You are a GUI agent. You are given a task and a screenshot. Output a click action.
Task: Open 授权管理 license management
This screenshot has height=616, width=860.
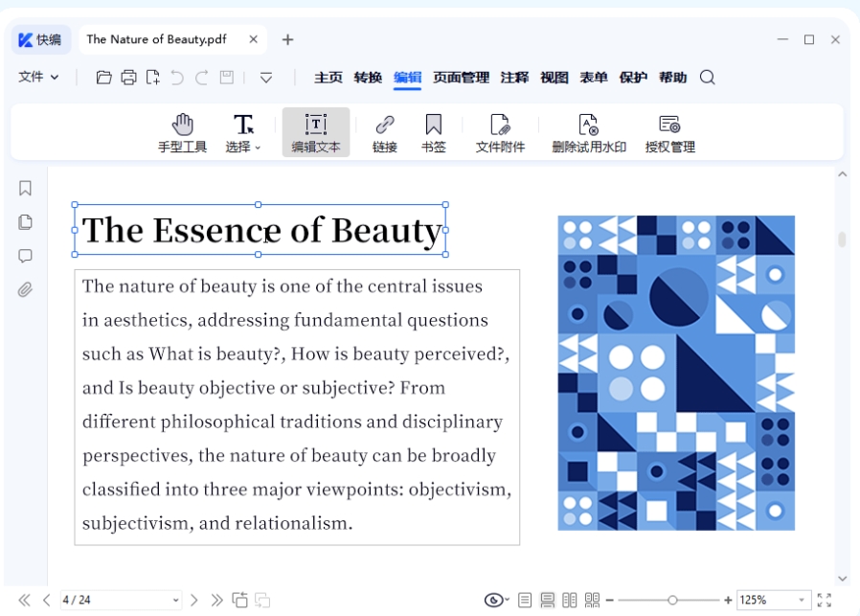click(x=668, y=131)
